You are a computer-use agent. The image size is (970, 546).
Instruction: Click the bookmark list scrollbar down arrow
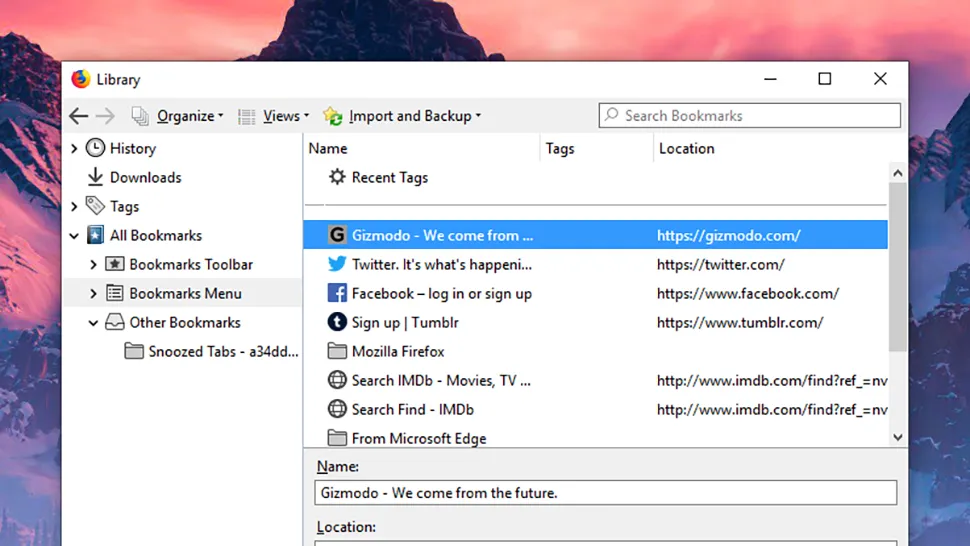point(897,437)
